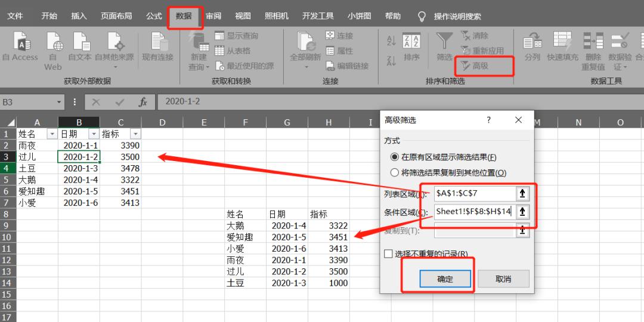The image size is (644, 322).
Task: Open the Name Box dropdown arrow
Action: [59, 102]
